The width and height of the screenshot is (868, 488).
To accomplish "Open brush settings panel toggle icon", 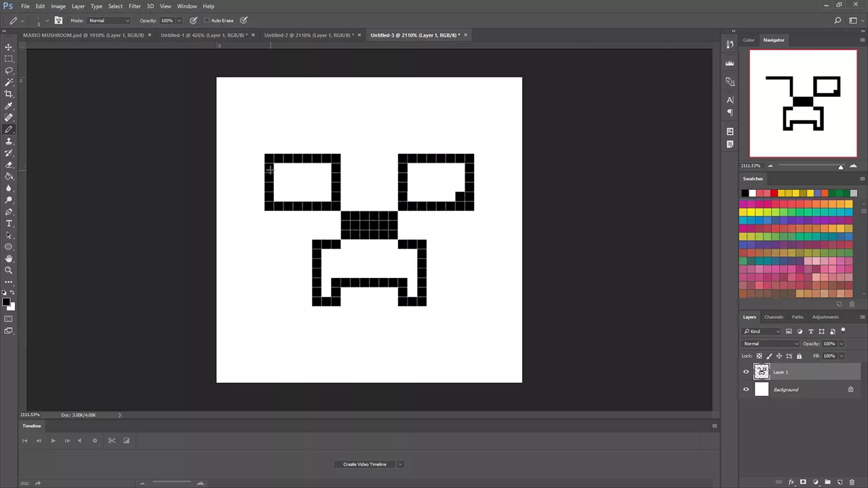I will (x=58, y=20).
